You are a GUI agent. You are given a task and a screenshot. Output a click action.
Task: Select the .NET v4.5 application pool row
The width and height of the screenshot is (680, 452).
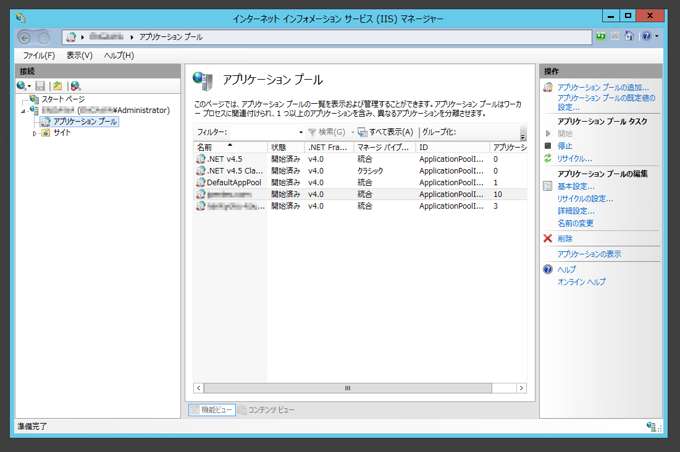360,159
